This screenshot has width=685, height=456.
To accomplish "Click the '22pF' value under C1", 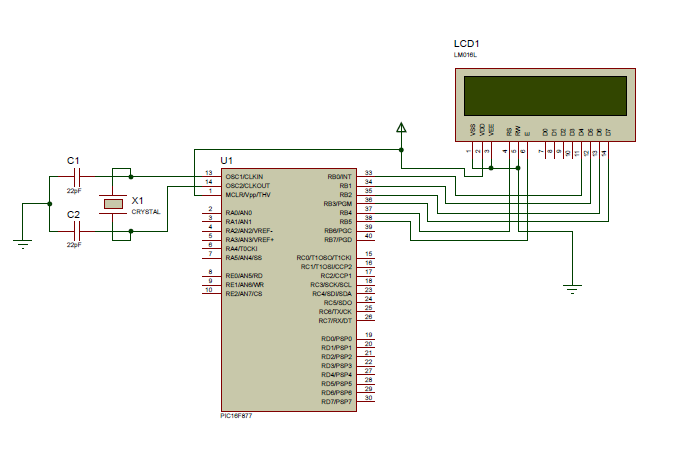I will coord(74,191).
